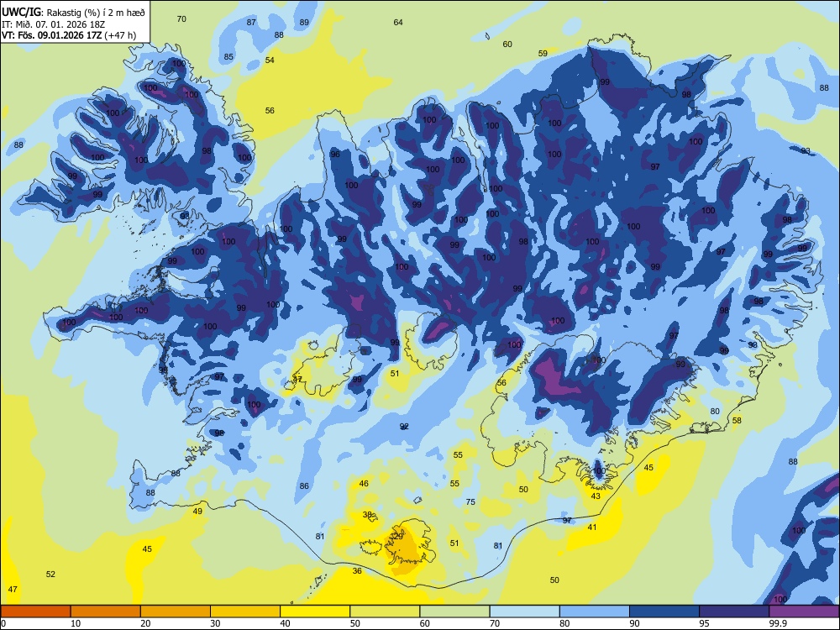This screenshot has height=630, width=840.
Task: Select the map value '87' over the northern sea
Action: pyautogui.click(x=251, y=23)
